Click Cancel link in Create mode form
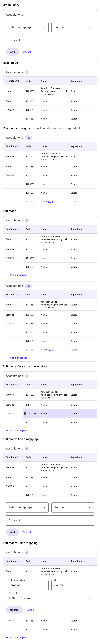This screenshot has height=644, width=100. (27, 52)
